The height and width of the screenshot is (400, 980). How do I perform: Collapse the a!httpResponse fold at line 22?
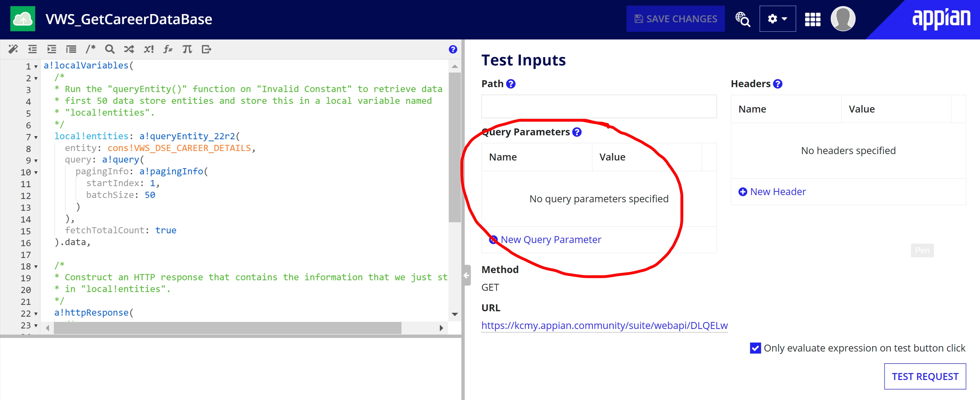point(36,314)
